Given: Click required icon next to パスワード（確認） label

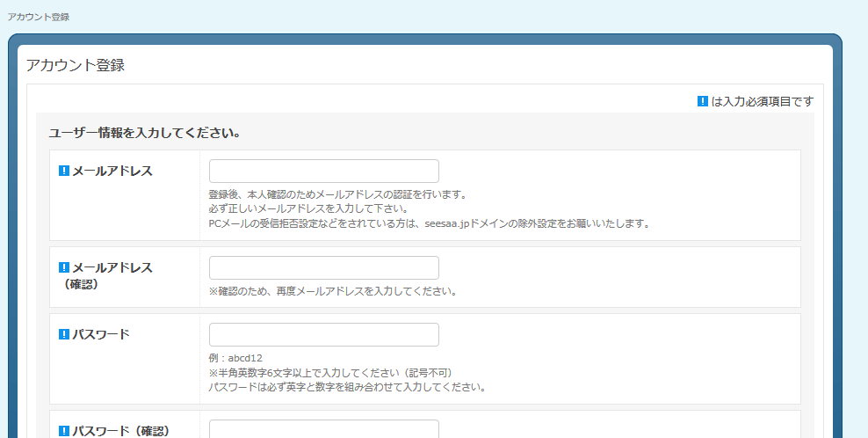Looking at the screenshot, I should (x=64, y=431).
